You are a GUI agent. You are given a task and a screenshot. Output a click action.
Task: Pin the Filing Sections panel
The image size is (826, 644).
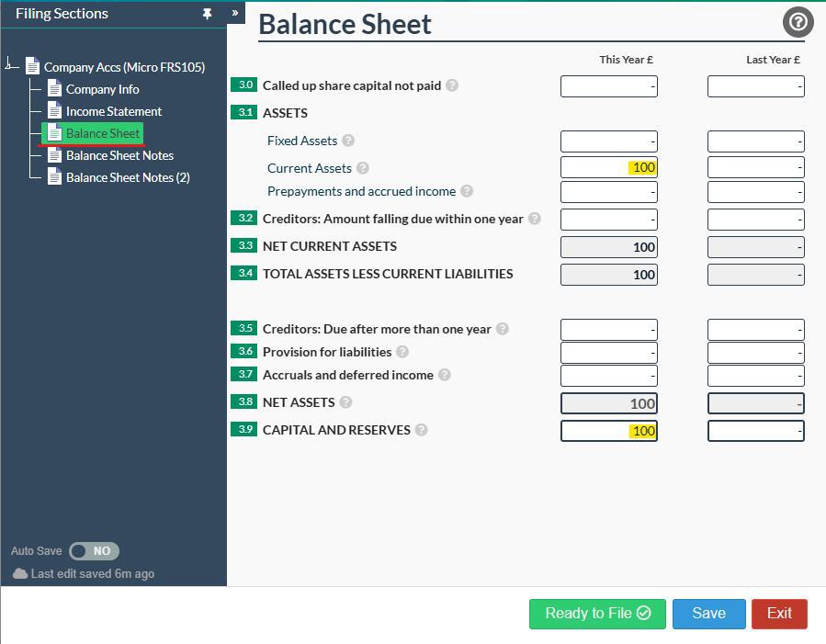(x=208, y=13)
